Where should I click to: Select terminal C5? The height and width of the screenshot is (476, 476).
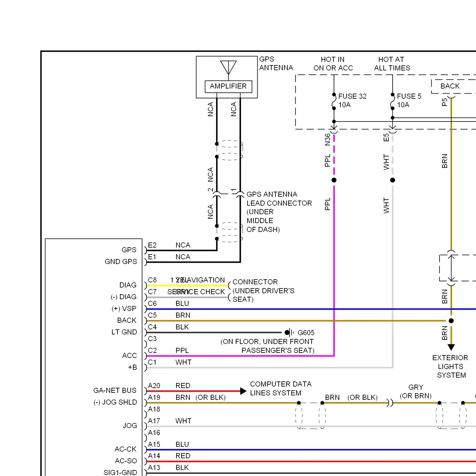pyautogui.click(x=152, y=315)
